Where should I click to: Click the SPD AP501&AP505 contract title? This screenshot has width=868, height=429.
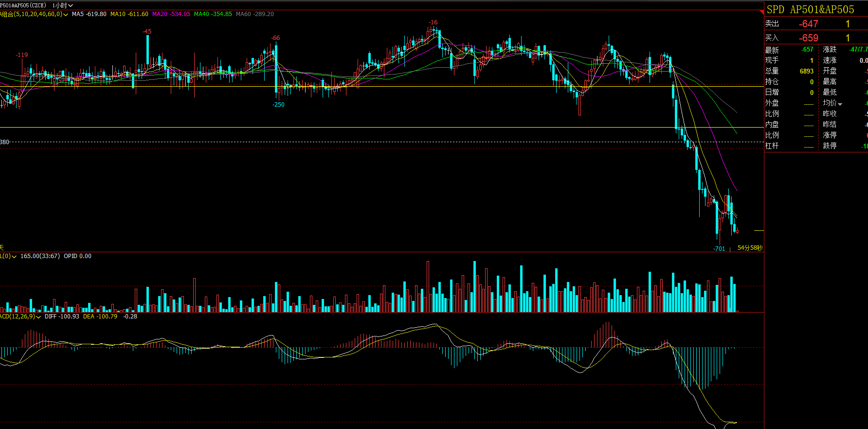click(x=811, y=10)
